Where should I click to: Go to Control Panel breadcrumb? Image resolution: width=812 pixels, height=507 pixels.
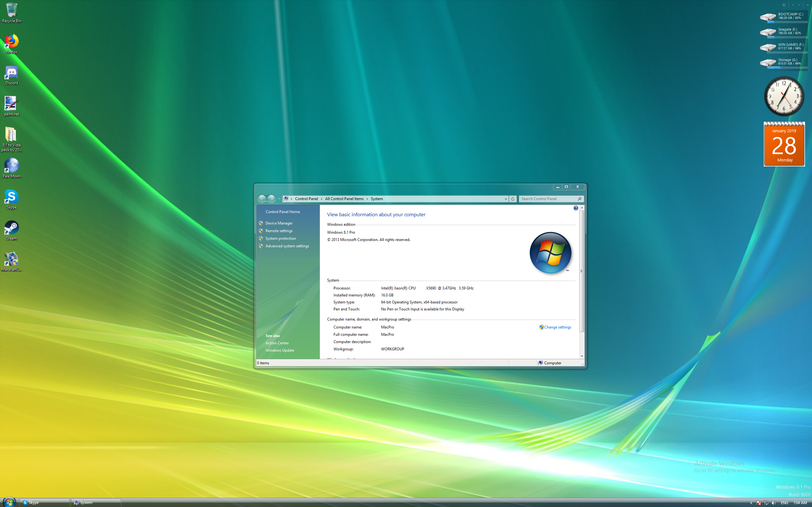[x=306, y=199]
